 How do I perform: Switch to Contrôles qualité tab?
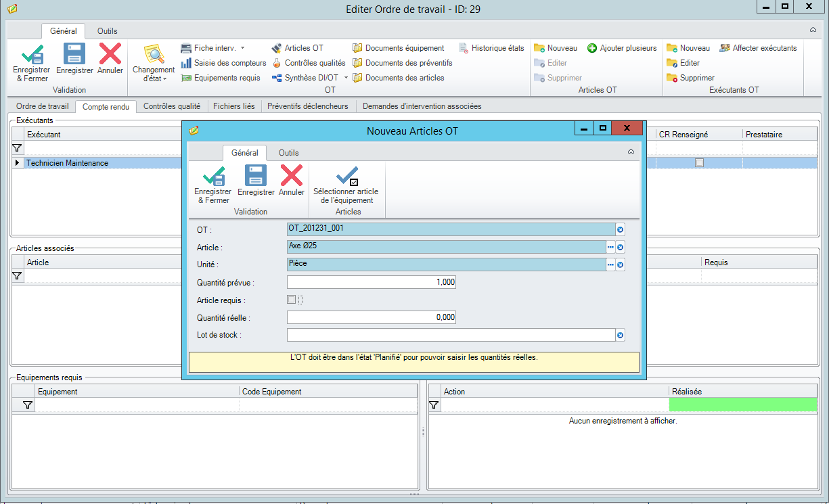click(172, 106)
